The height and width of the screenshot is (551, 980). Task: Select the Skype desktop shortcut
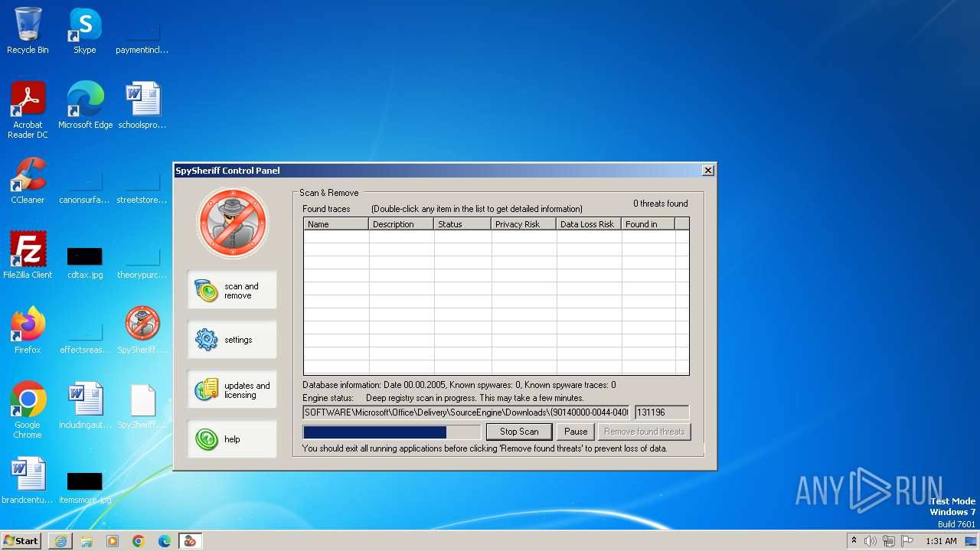[85, 31]
